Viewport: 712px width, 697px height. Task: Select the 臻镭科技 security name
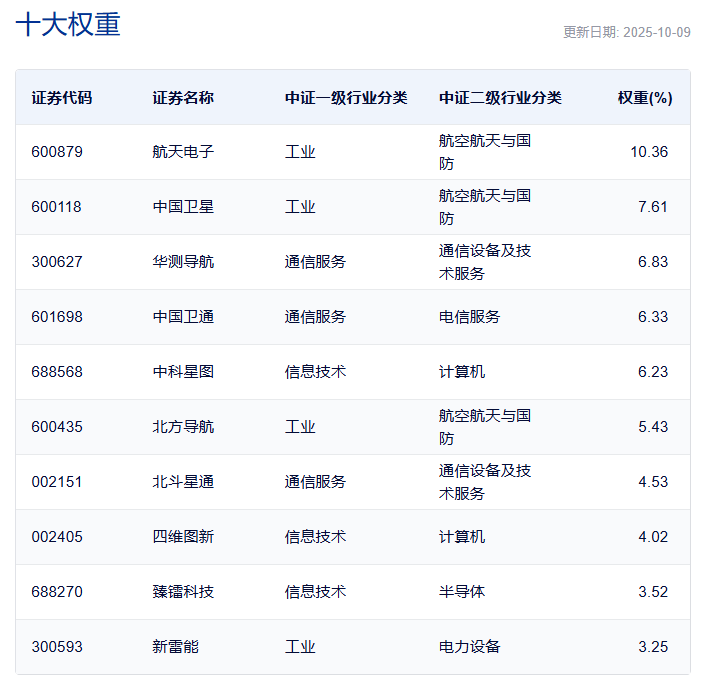[183, 592]
